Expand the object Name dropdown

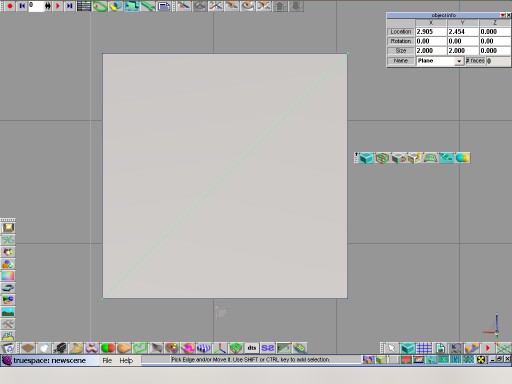(x=459, y=61)
